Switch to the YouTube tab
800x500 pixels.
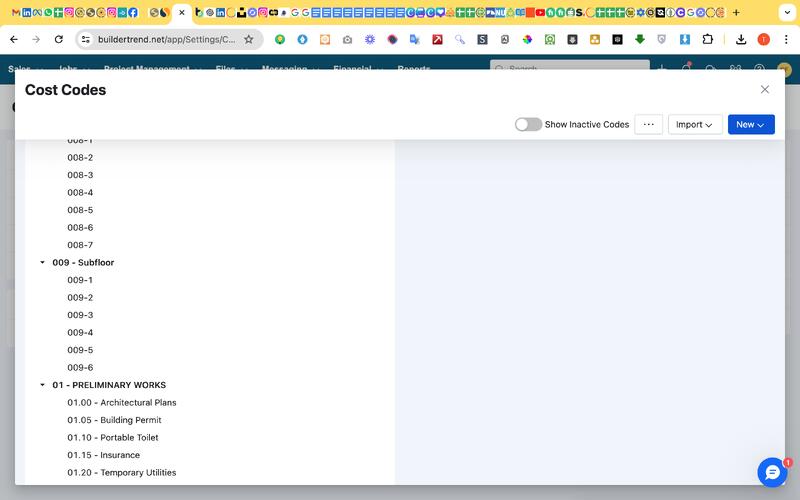click(540, 12)
